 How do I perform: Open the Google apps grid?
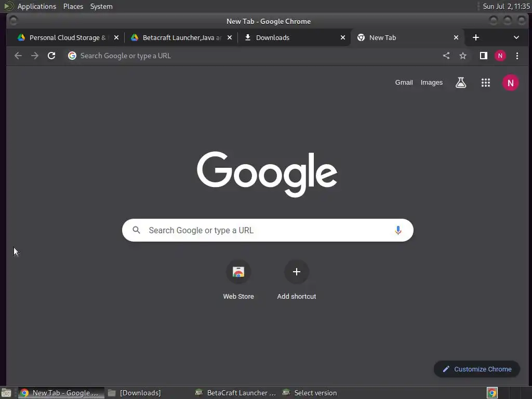click(x=486, y=83)
